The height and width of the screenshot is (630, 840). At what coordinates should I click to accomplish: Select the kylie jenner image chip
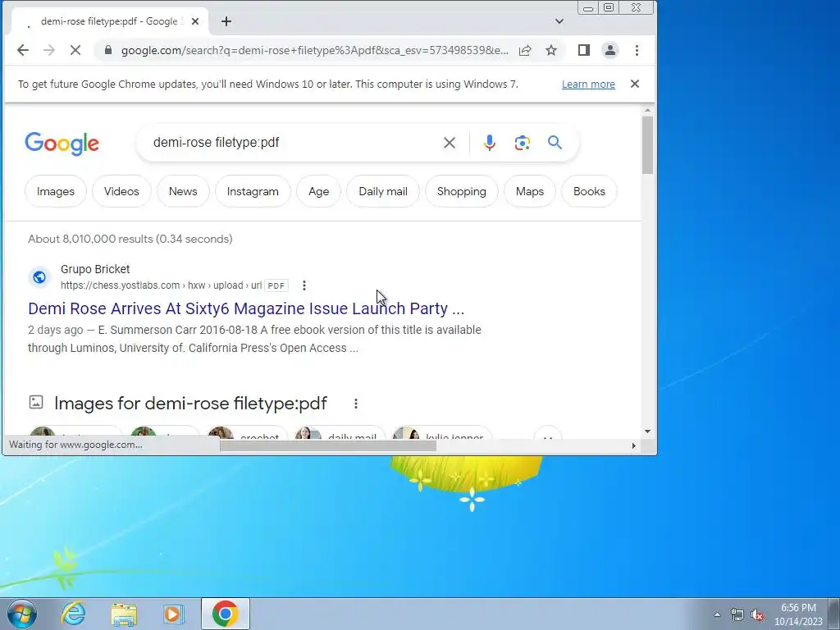coord(442,433)
